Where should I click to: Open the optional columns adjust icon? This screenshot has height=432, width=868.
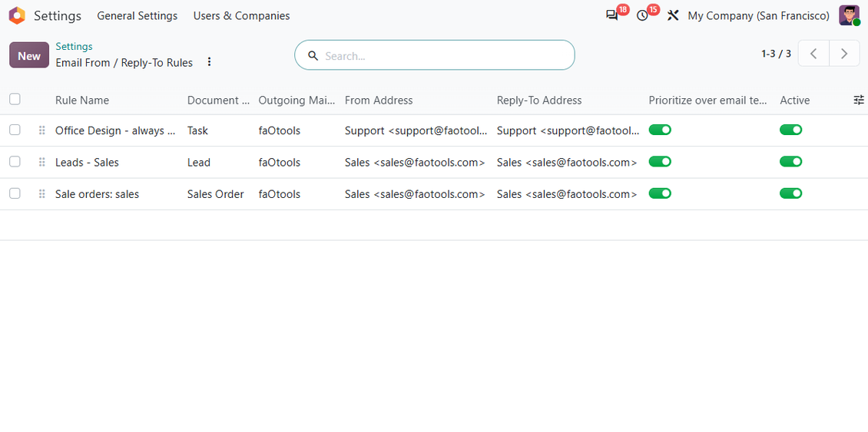click(859, 100)
